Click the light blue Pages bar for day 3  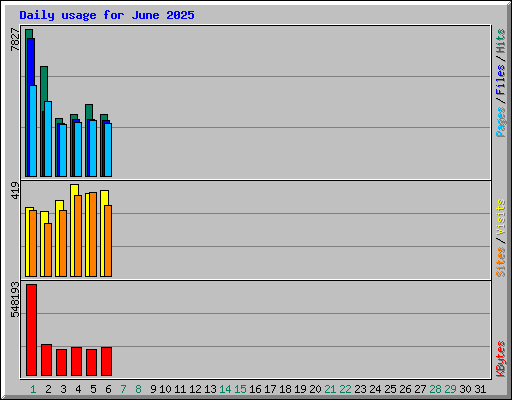[x=63, y=150]
